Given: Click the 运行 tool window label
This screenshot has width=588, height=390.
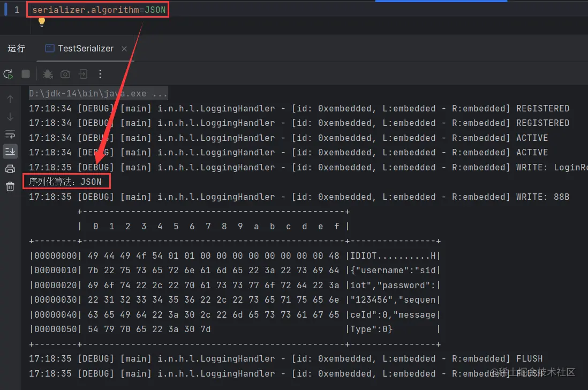Looking at the screenshot, I should [x=17, y=48].
